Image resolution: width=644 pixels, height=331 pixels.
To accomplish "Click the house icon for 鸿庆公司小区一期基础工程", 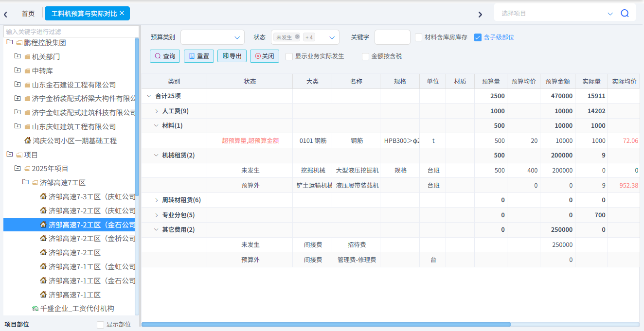I will coord(28,140).
